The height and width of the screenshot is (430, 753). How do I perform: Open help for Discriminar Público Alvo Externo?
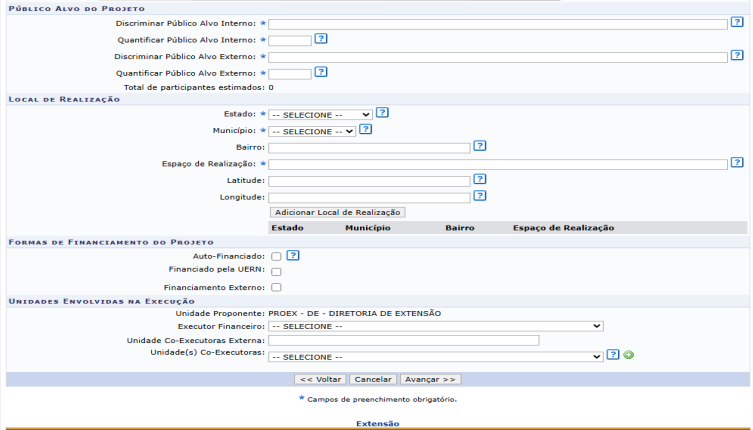coord(737,56)
